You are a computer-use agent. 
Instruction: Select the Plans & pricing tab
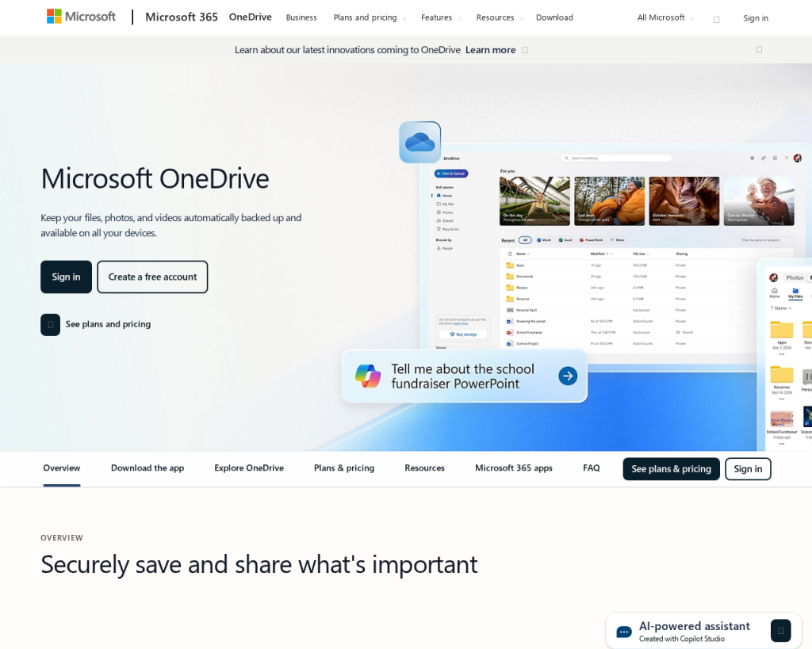coord(344,468)
